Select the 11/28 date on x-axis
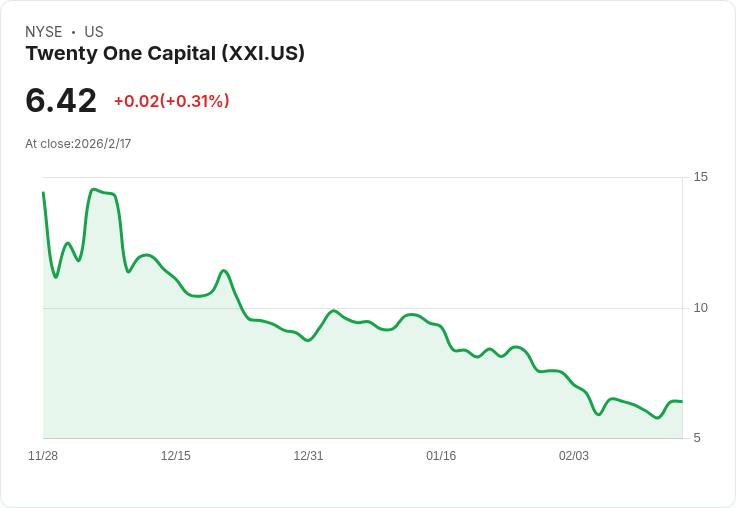The height and width of the screenshot is (508, 736). pyautogui.click(x=43, y=455)
